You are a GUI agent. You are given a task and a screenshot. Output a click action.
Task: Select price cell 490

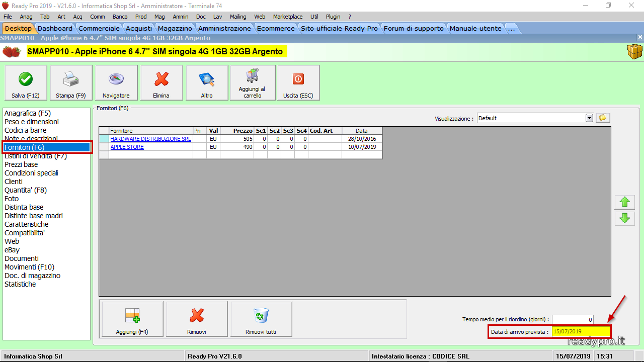[237, 147]
